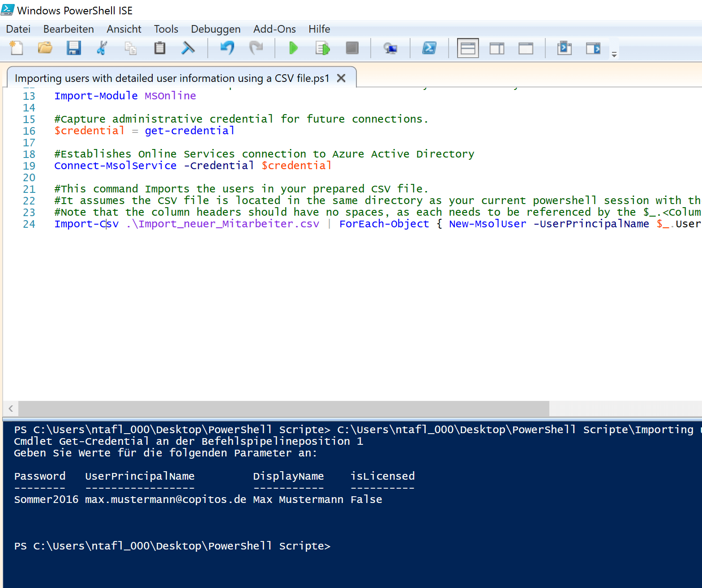Redo the last undone edit
702x588 pixels.
click(x=256, y=48)
